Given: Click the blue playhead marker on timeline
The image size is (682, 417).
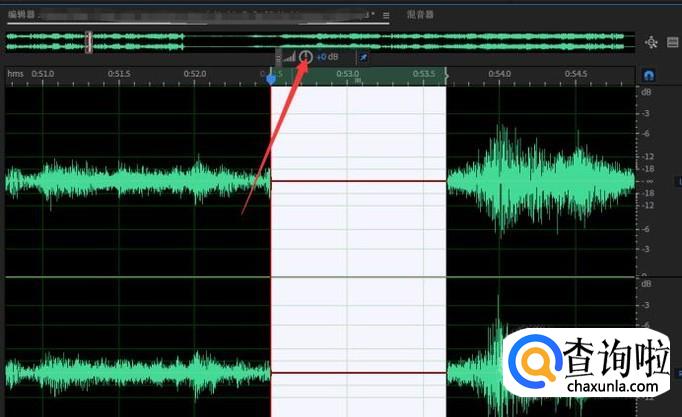Looking at the screenshot, I should tap(271, 79).
